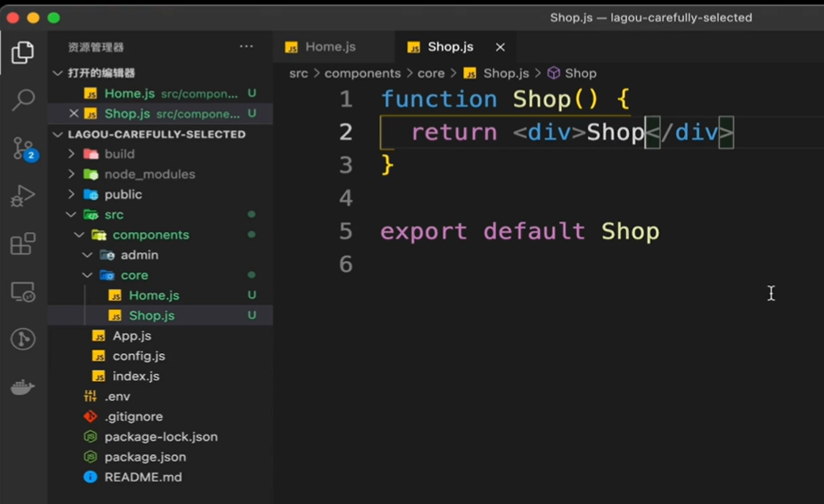Click the export keyword on line 5
824x504 pixels.
424,232
